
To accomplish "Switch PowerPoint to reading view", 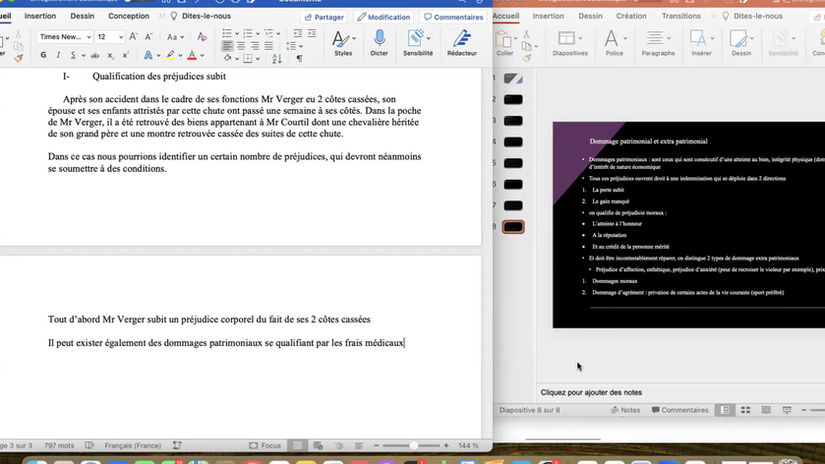I will 766,410.
